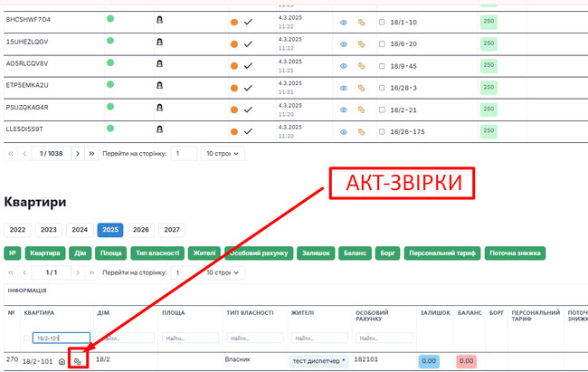Toggle the Борг column button
Screen dimensions: 588x372
click(x=388, y=253)
